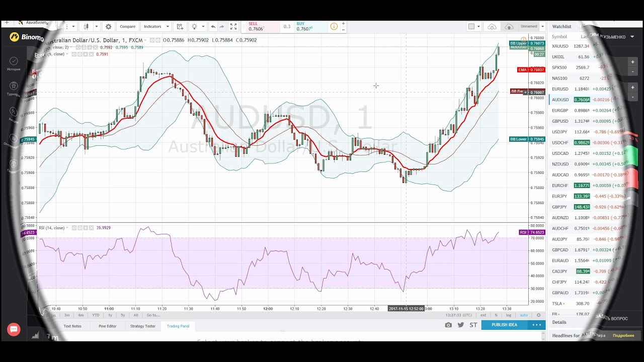This screenshot has height=362, width=644.
Task: Click the StockTwits ST icon
Action: tap(473, 325)
